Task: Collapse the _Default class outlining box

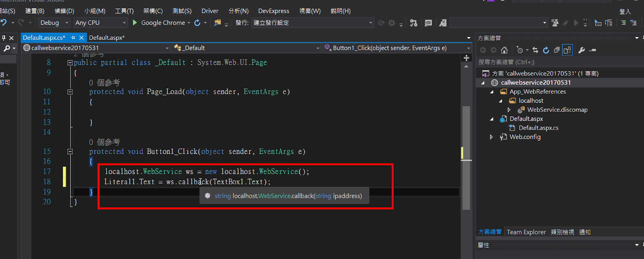Action: point(70,63)
